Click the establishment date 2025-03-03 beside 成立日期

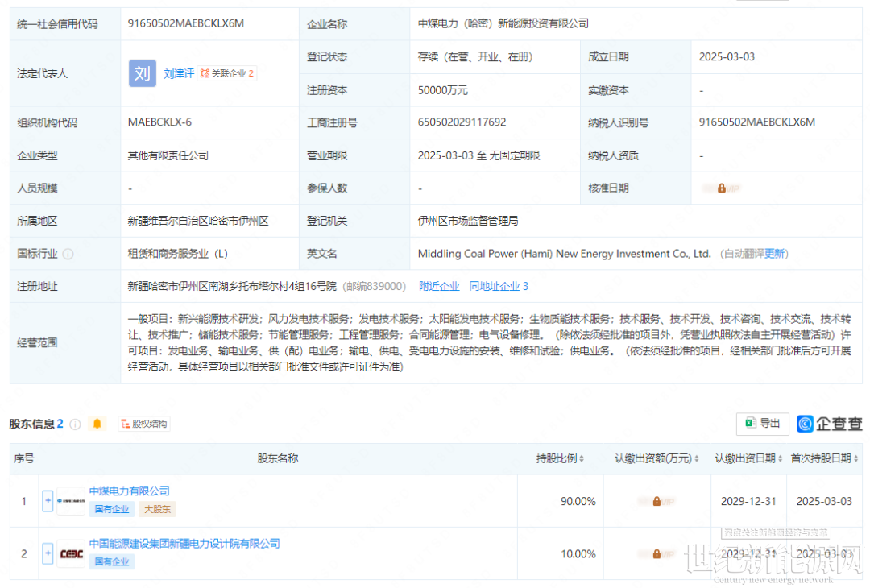727,56
